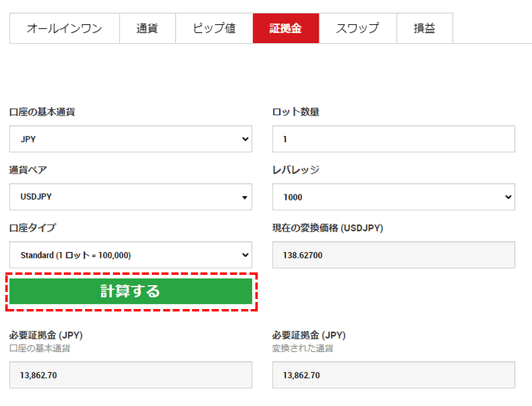
Task: Click the 口座の基本通貨 field label
Action: [x=42, y=112]
